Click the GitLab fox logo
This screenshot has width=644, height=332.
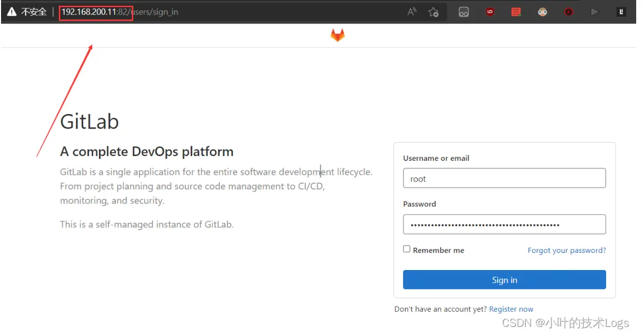(x=337, y=35)
